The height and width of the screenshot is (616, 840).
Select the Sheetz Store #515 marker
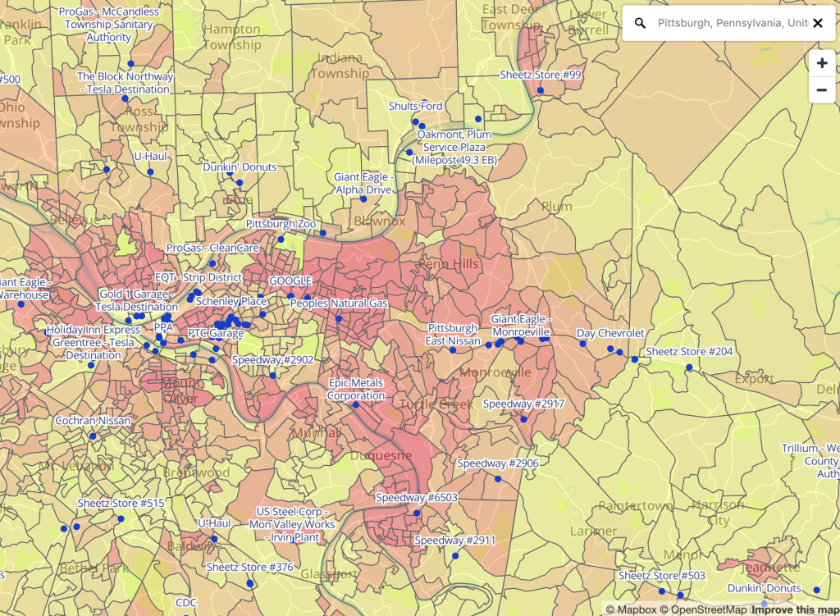(121, 518)
